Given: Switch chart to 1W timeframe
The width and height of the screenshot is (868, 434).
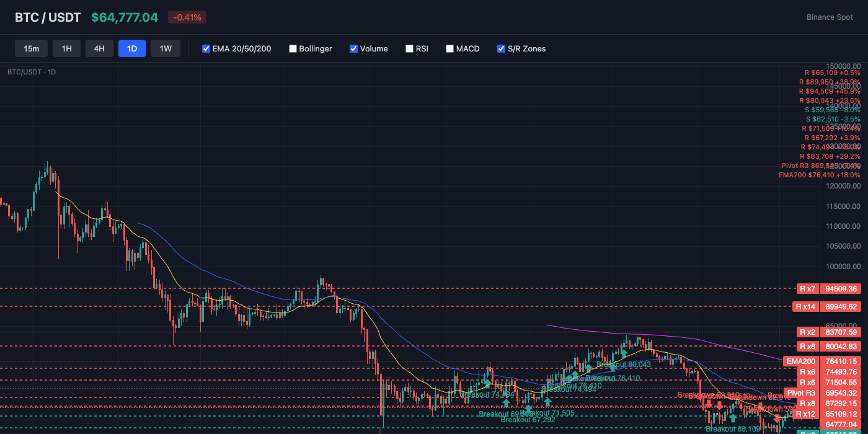Looking at the screenshot, I should click(x=166, y=48).
